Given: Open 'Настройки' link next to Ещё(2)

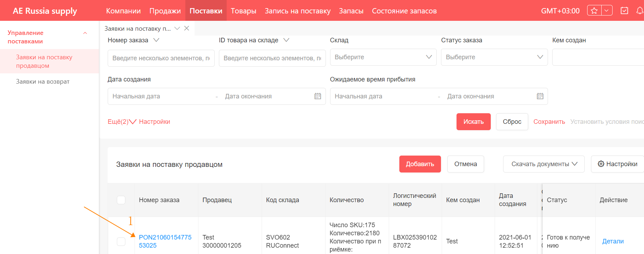Looking at the screenshot, I should (155, 122).
